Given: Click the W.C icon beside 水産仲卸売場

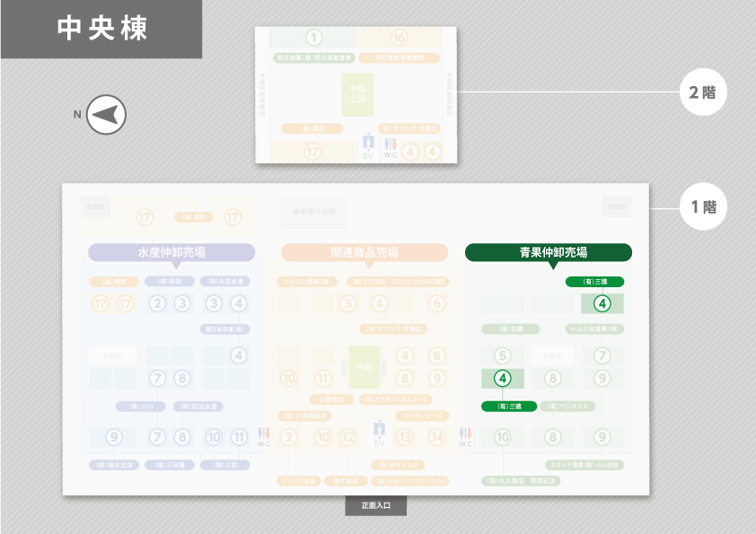Looking at the screenshot, I should click(264, 436).
